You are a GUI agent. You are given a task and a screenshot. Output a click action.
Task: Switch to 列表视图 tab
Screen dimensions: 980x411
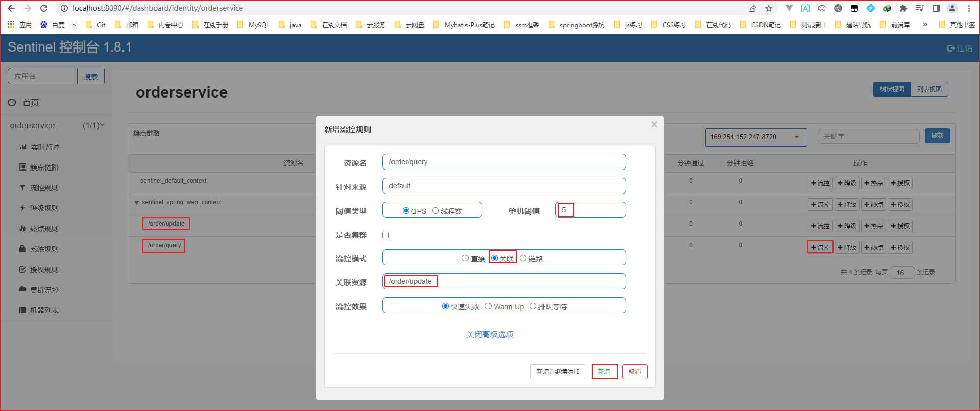click(929, 89)
